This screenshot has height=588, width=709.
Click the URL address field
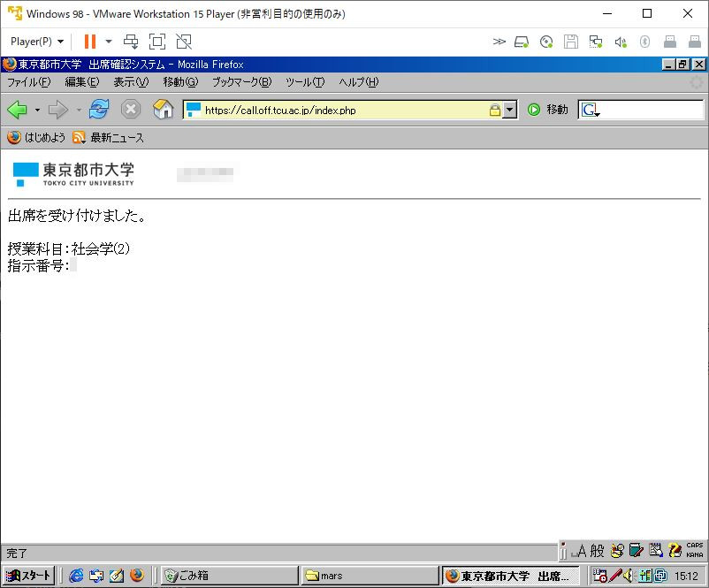(x=344, y=110)
